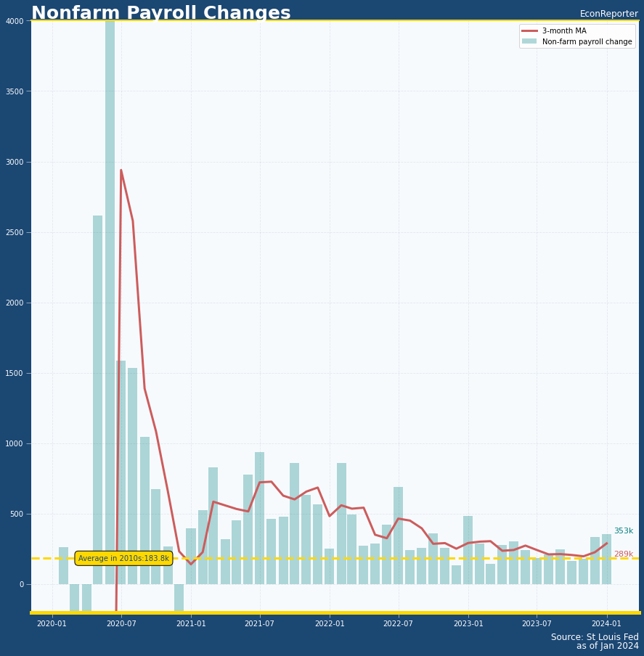Click the teal Non-farm payroll change legend swatch

[x=530, y=41]
